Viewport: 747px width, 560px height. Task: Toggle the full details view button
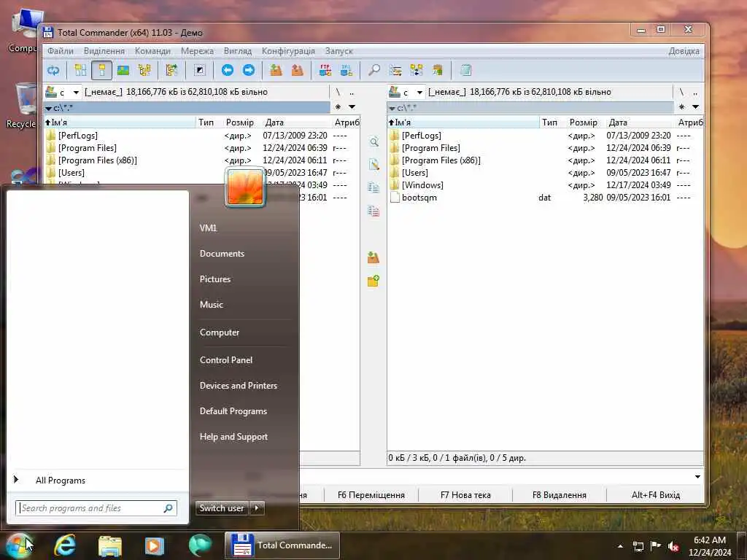click(x=101, y=71)
